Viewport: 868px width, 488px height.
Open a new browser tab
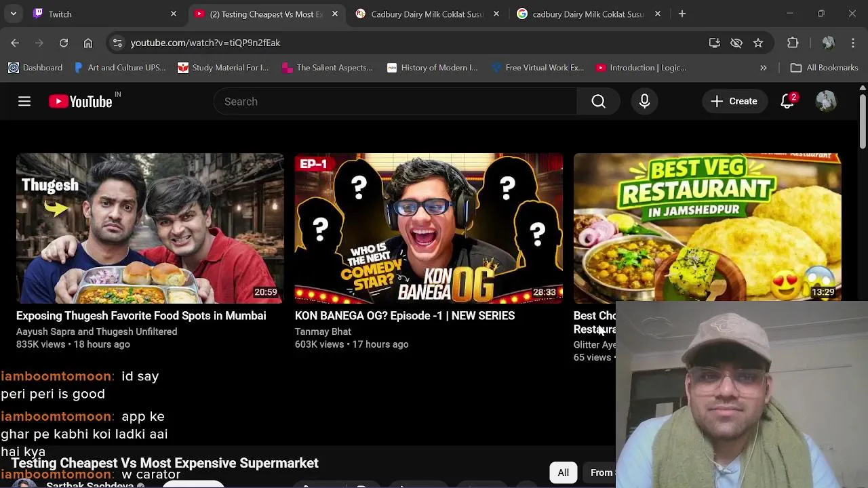tap(682, 14)
